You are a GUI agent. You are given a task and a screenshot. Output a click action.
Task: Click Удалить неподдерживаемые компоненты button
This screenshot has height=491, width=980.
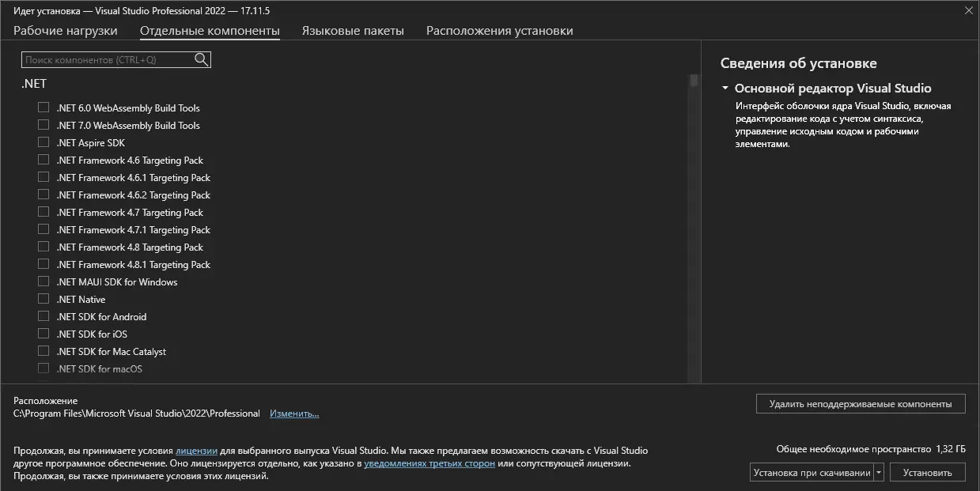click(861, 403)
